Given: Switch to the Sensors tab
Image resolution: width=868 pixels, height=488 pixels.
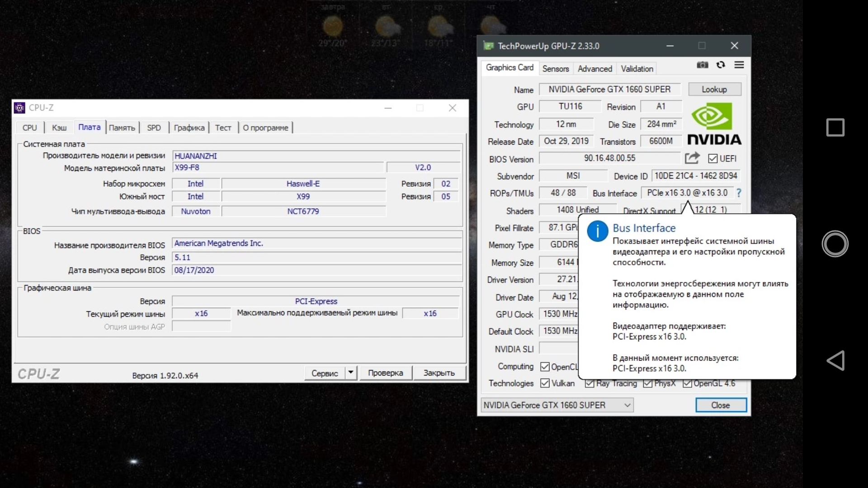Looking at the screenshot, I should [555, 69].
